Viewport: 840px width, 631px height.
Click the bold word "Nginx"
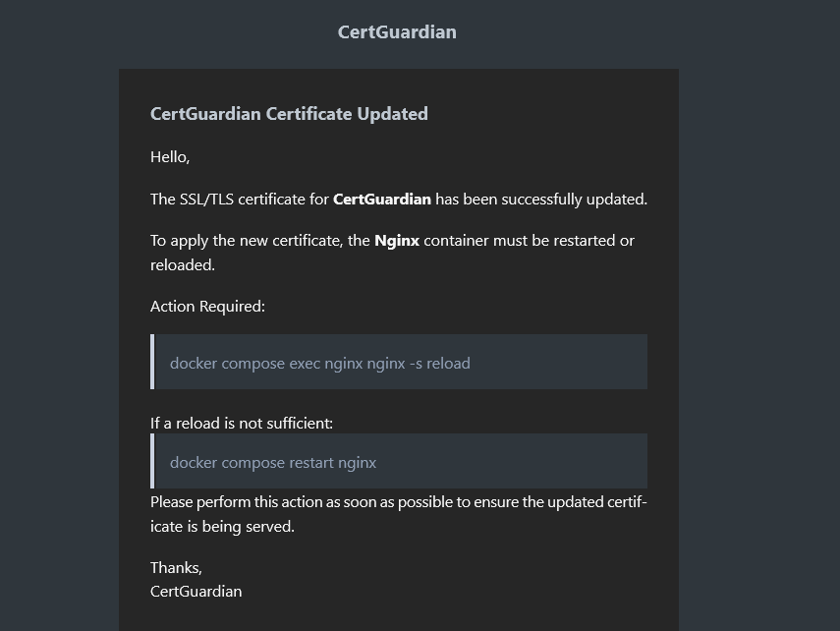coord(397,241)
